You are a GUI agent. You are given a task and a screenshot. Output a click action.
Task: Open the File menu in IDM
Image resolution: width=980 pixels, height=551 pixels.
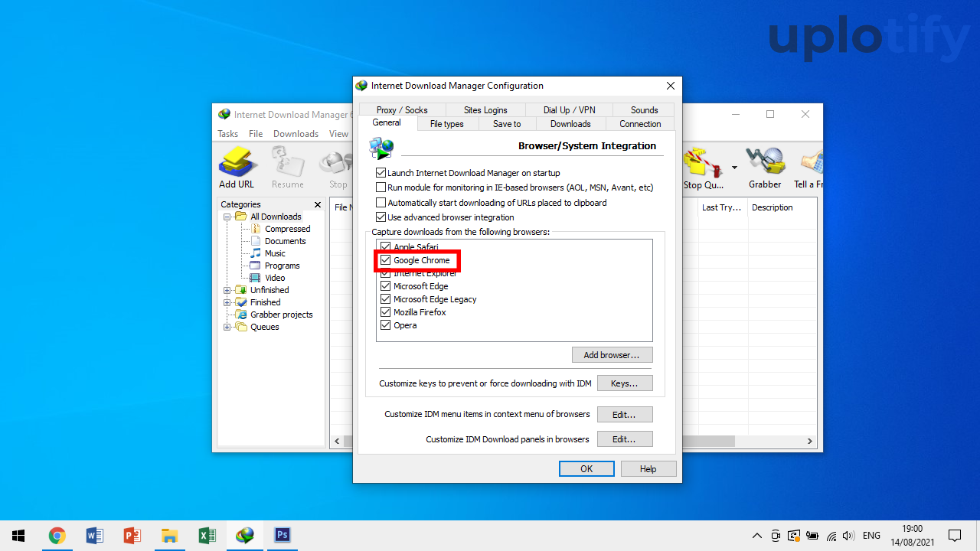[x=256, y=134]
